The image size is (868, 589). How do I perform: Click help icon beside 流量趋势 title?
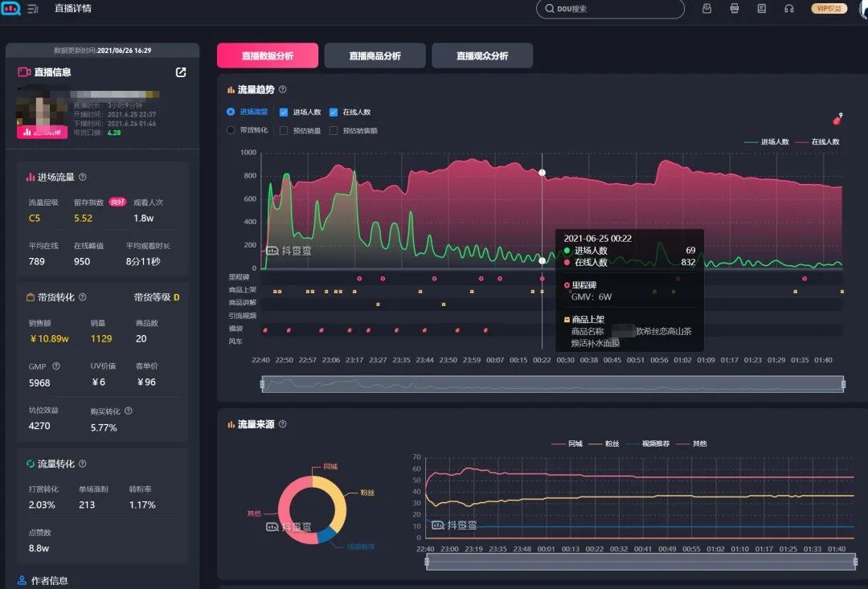coord(283,89)
